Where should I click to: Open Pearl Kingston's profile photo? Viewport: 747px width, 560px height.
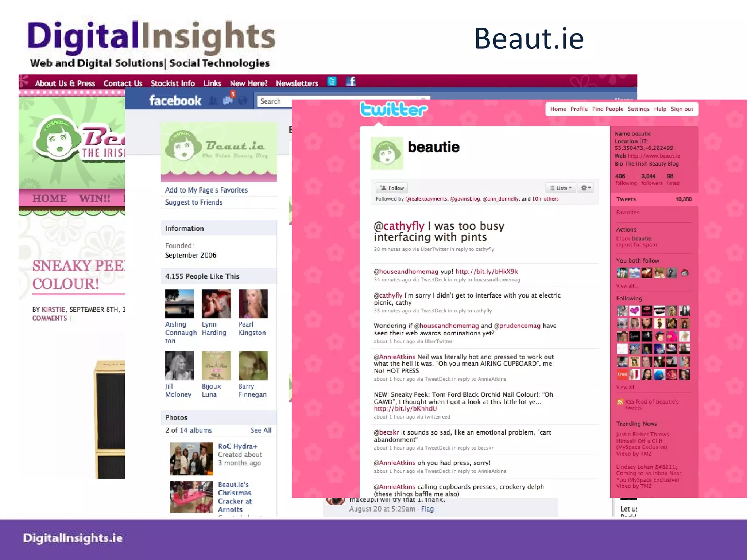[x=253, y=304]
